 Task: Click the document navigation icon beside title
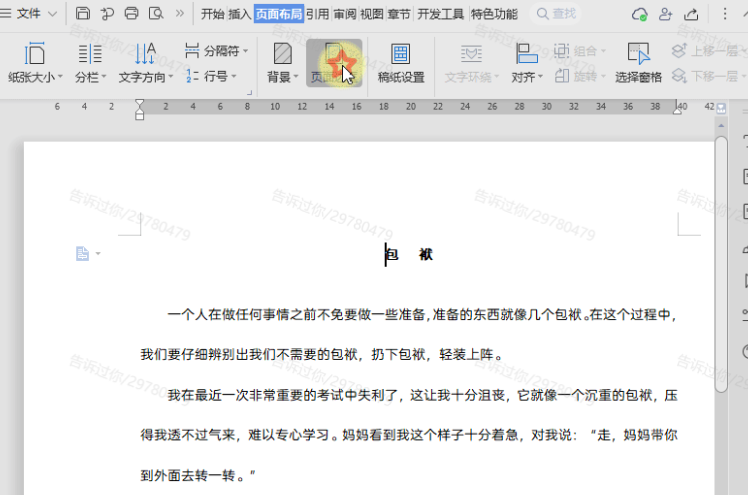[x=82, y=253]
